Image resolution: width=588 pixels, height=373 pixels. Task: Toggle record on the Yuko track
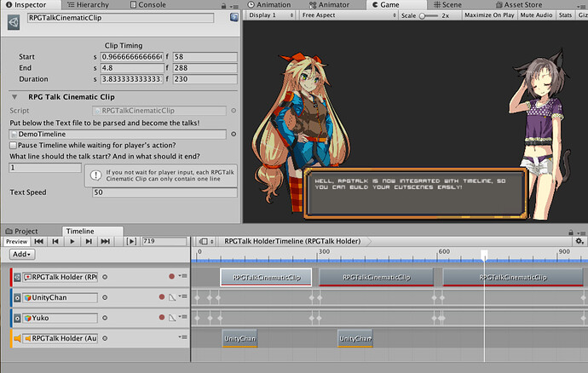pos(162,317)
